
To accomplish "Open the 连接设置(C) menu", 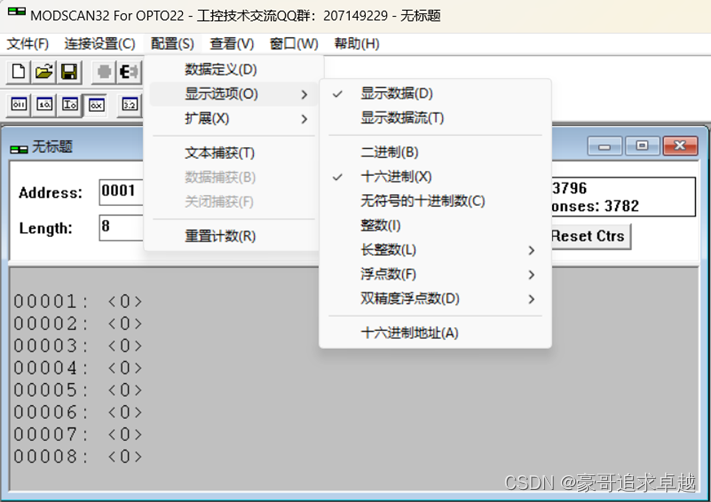I will coord(100,44).
